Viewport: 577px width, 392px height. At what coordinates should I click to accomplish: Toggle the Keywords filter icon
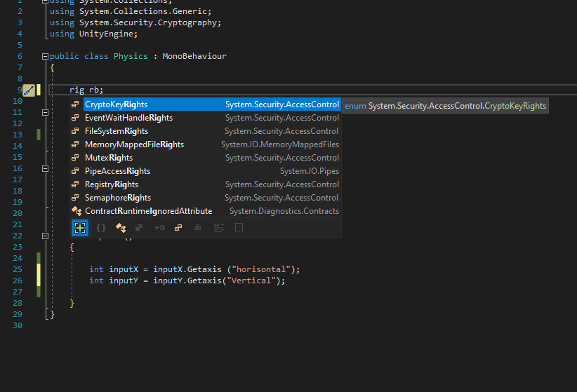[x=219, y=228]
